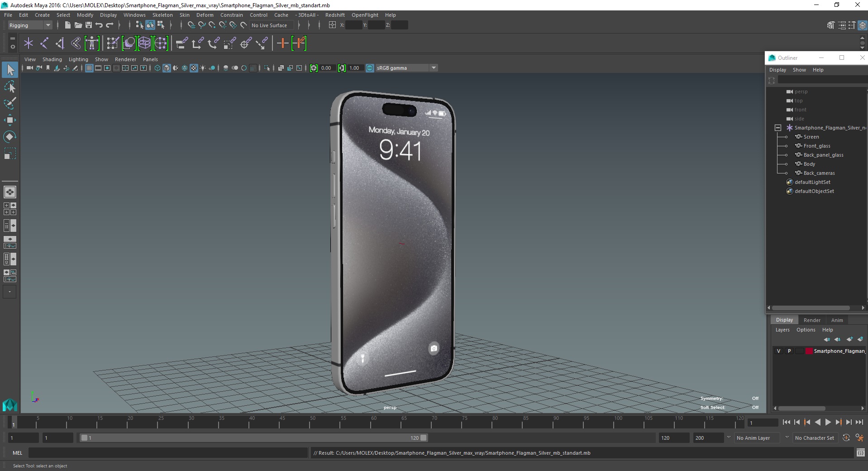Click the Play backwards button
Screen dimensions: 868x471
click(817, 422)
